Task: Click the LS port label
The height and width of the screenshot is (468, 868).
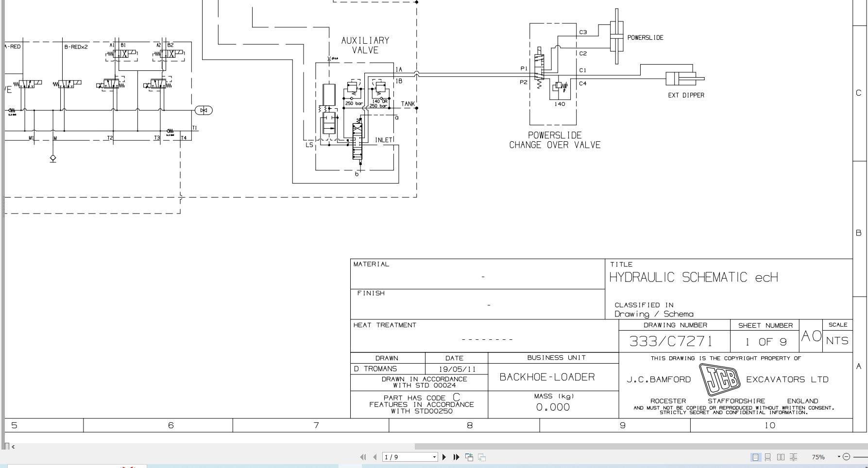Action: click(309, 145)
